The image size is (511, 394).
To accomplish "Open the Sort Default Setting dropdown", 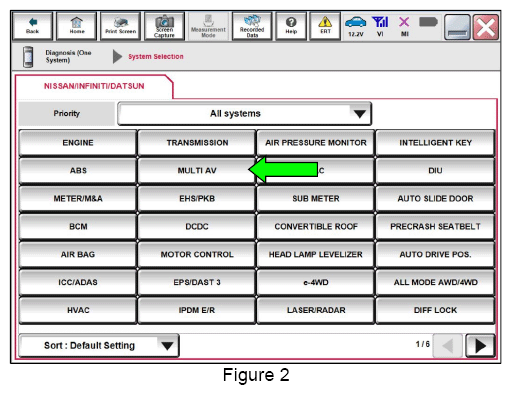I will (99, 345).
